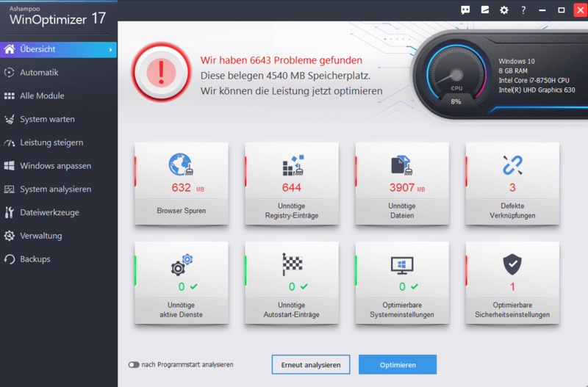Click the Intel(R) UHD Graphics 630 text

pyautogui.click(x=537, y=90)
